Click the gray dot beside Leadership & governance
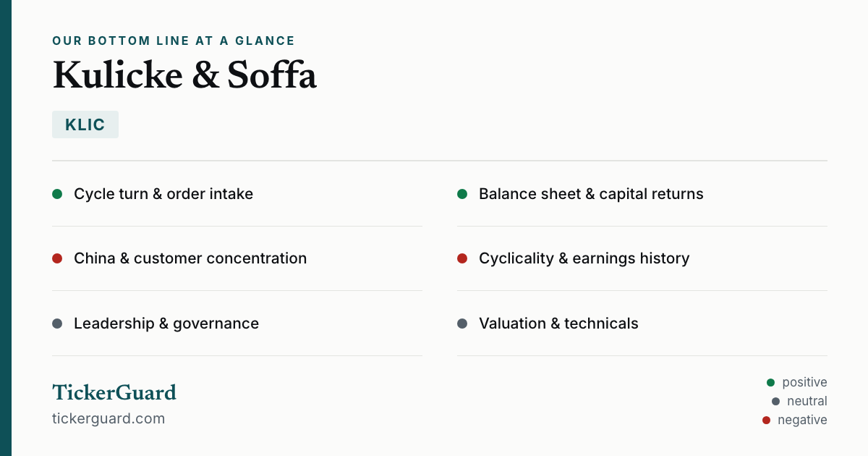This screenshot has height=456, width=868. click(x=57, y=324)
